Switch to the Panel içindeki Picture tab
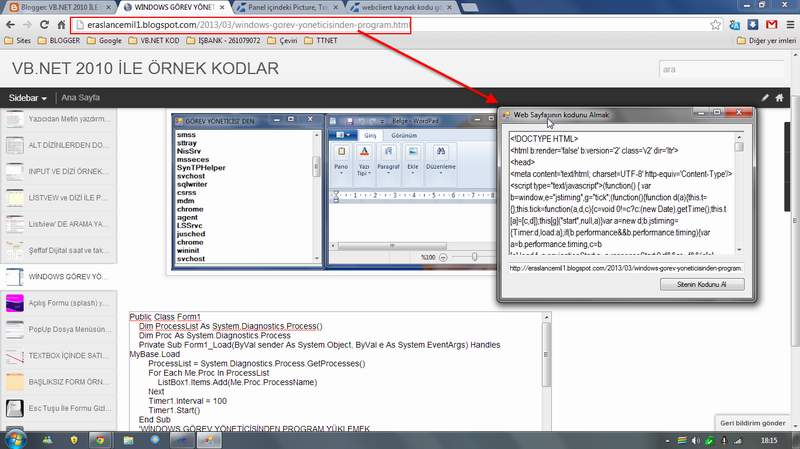This screenshot has width=800, height=449. pyautogui.click(x=288, y=7)
